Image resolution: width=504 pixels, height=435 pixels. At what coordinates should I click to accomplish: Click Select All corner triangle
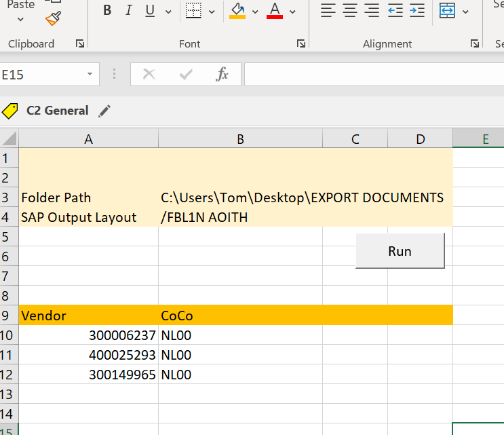pos(9,139)
